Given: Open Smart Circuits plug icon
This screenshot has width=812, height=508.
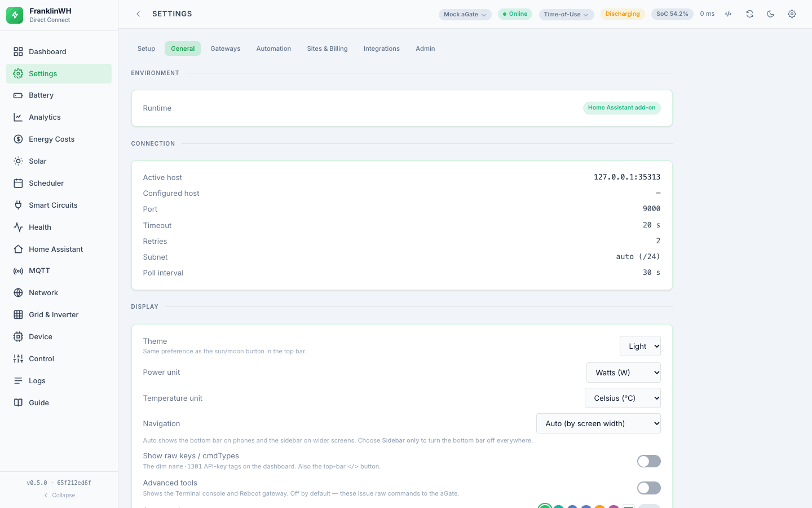Looking at the screenshot, I should pos(18,205).
